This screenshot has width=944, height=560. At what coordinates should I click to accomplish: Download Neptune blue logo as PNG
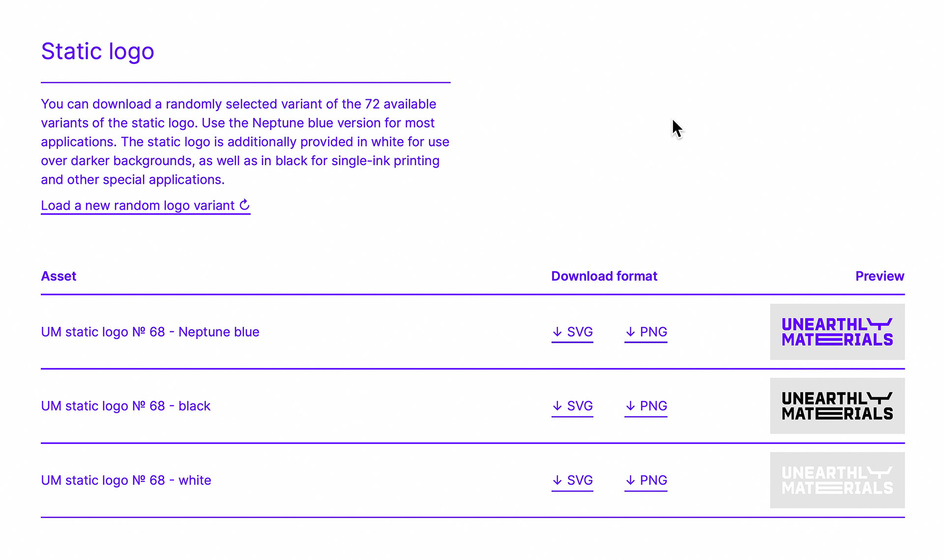point(653,332)
